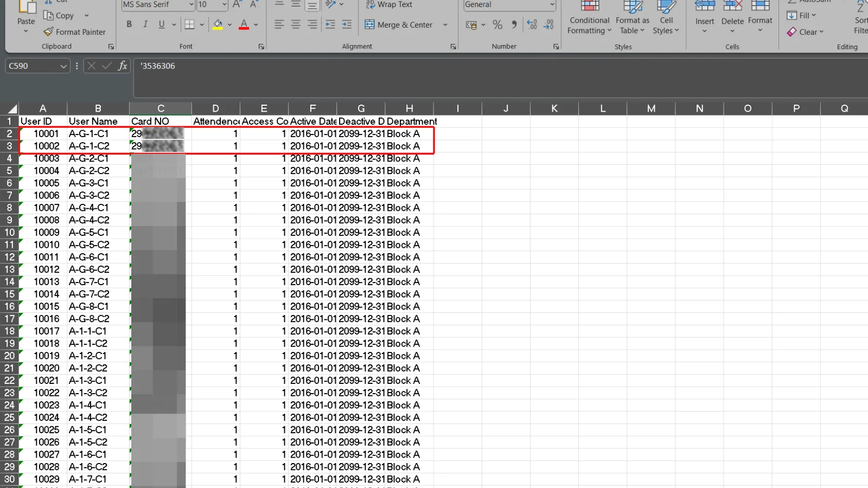Toggle Wrap Text

click(389, 5)
